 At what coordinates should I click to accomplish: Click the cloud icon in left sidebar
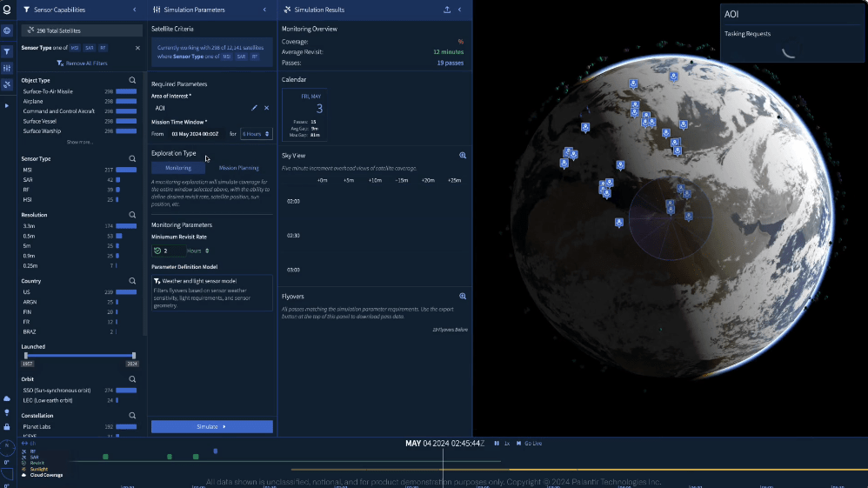(x=7, y=398)
